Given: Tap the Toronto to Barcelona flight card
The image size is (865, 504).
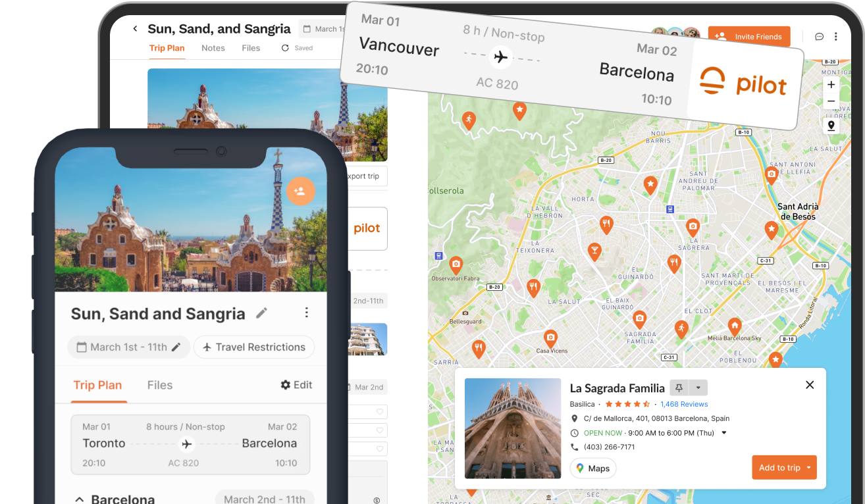Looking at the screenshot, I should 190,444.
